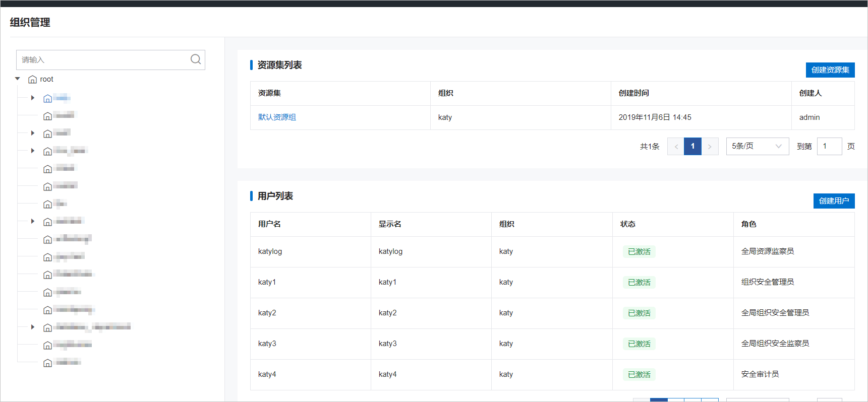Click the search magnifier icon in organization tree

point(196,59)
